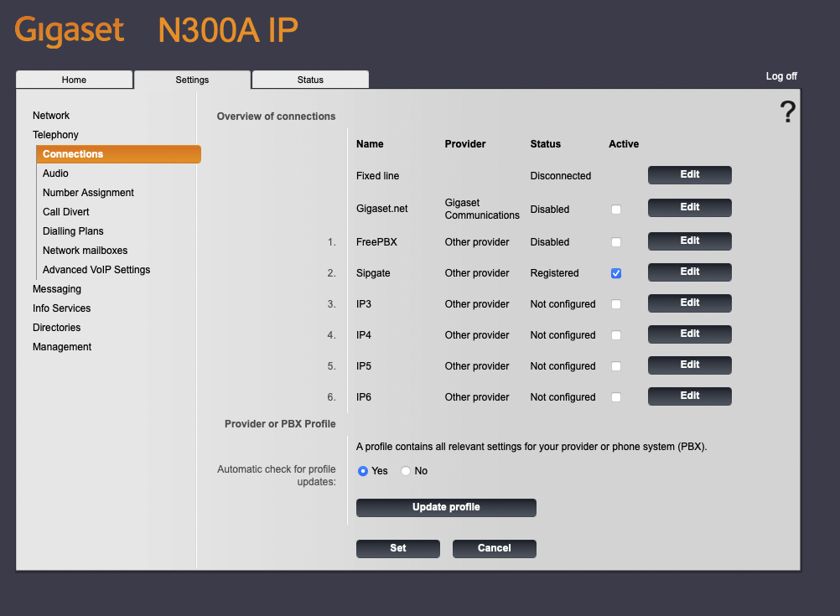Image resolution: width=840 pixels, height=616 pixels.
Task: Switch to the Home tab
Action: coord(74,80)
